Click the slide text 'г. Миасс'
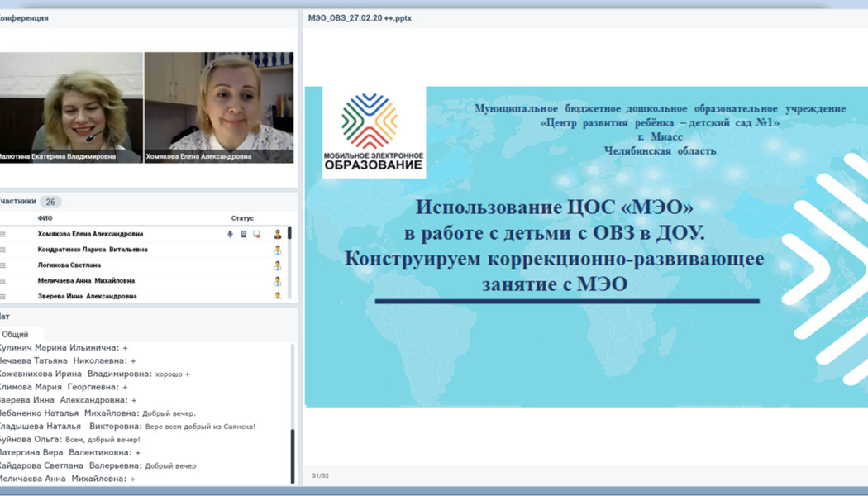This screenshot has width=868, height=496. (660, 136)
